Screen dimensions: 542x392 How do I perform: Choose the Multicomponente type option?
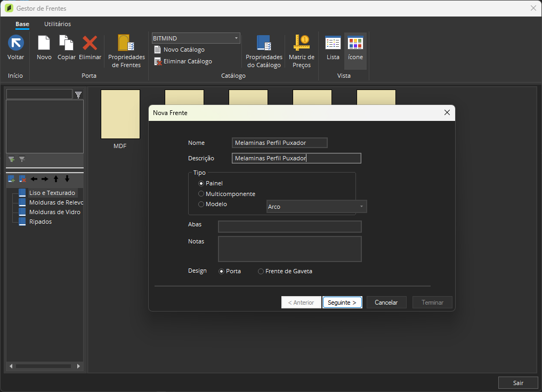pyautogui.click(x=201, y=194)
